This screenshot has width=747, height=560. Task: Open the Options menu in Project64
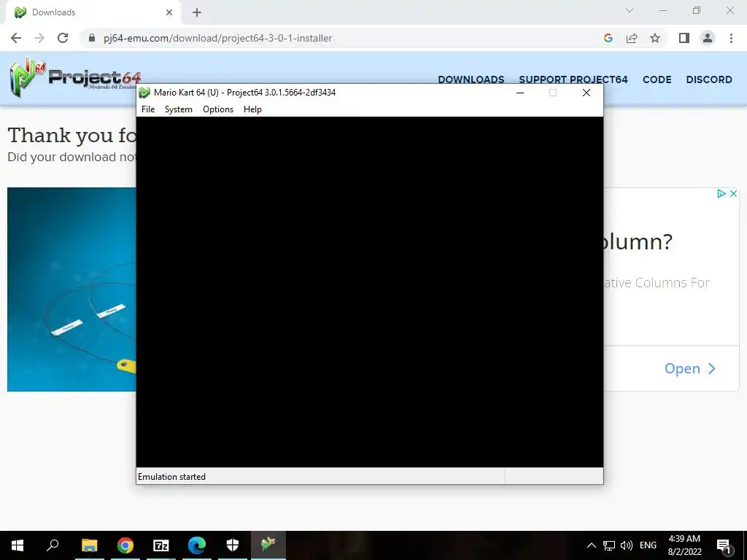pos(218,109)
